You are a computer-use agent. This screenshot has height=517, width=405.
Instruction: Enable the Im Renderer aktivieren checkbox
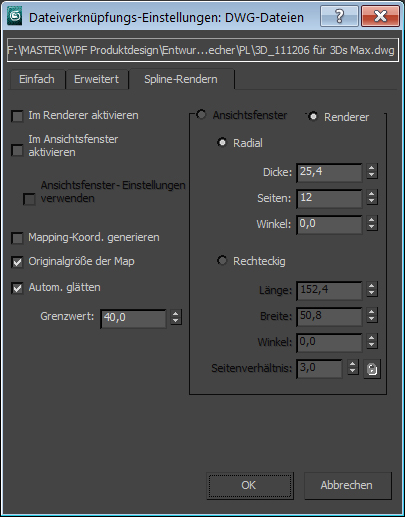17,116
